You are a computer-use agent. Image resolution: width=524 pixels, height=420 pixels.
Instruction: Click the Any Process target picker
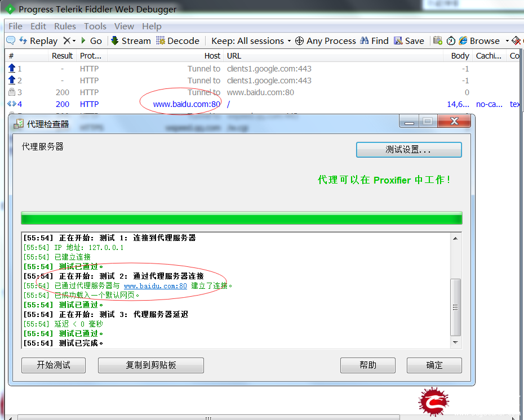tap(326, 41)
